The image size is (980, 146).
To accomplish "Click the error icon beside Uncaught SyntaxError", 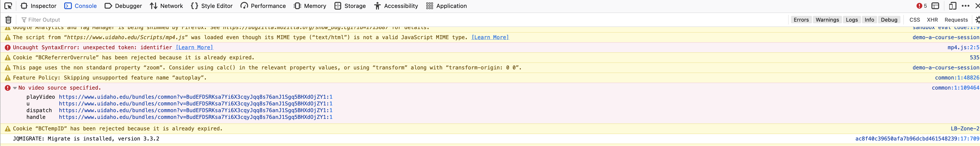I will pos(8,48).
